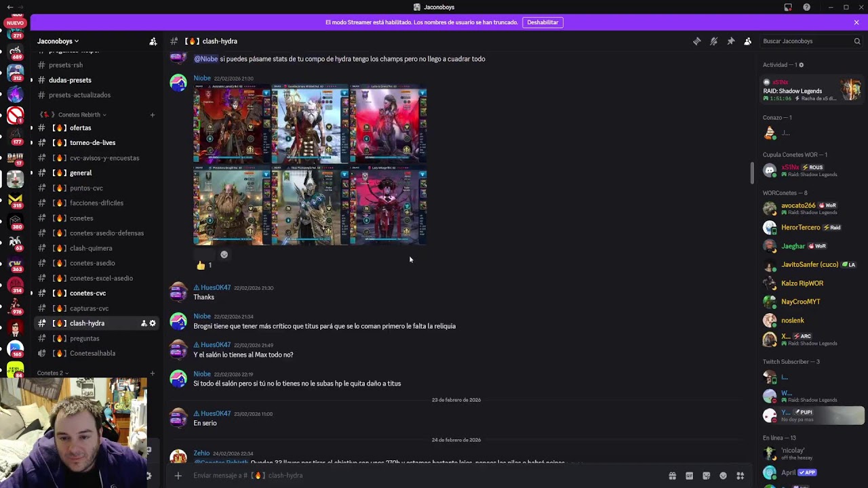
Task: Switch to the ofertas channel
Action: pyautogui.click(x=95, y=128)
